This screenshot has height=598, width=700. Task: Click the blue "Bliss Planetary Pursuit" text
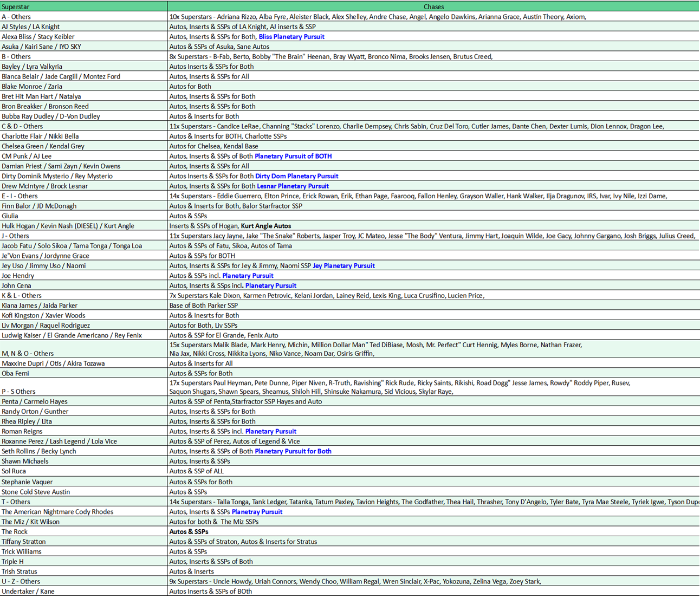coord(291,37)
